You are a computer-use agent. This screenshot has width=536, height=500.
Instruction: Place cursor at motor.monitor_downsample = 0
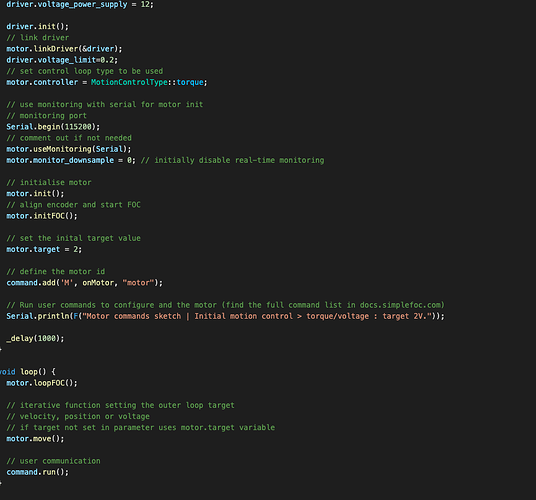tap(71, 160)
